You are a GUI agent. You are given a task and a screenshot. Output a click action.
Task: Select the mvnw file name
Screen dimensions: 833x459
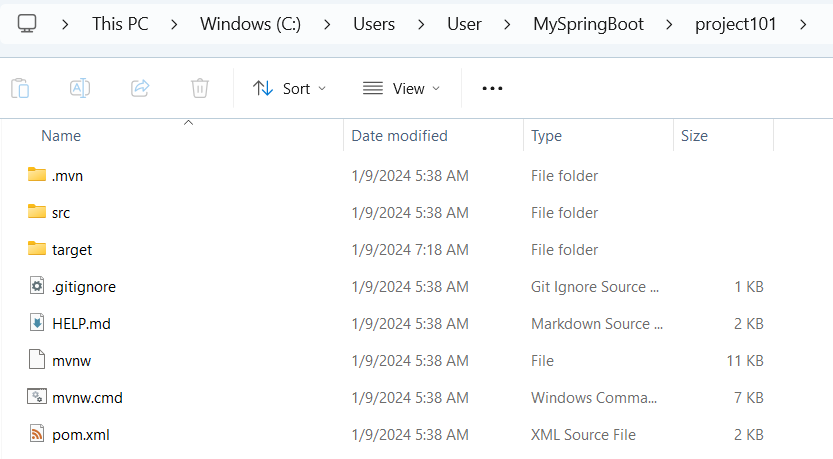(x=72, y=361)
